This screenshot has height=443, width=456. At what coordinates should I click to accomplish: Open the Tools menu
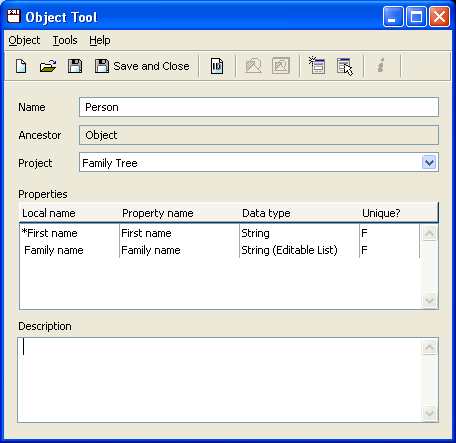pyautogui.click(x=65, y=40)
